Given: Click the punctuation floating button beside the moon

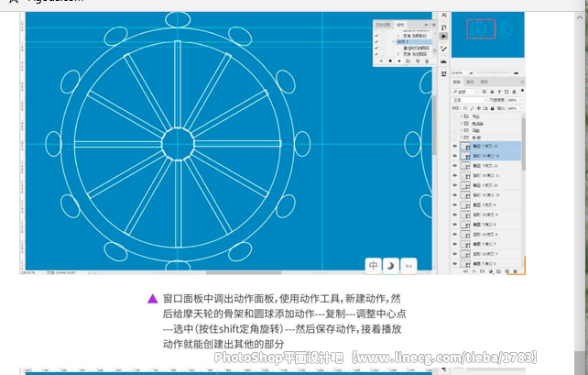Looking at the screenshot, I should [x=408, y=266].
